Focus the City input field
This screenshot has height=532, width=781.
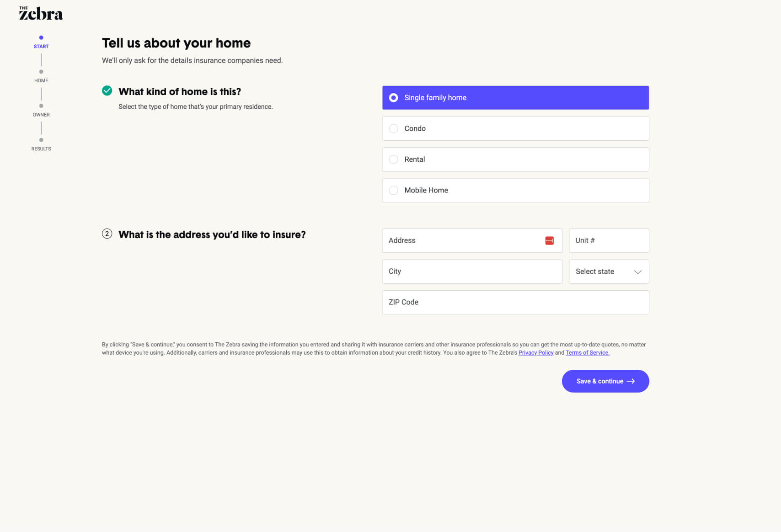[472, 271]
